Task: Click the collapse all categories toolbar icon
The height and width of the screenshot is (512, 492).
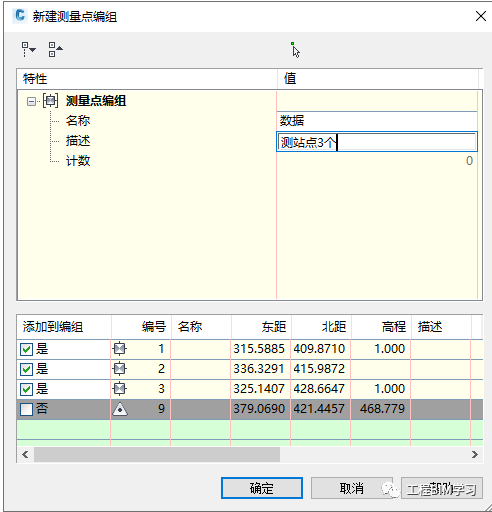Action: click(55, 49)
